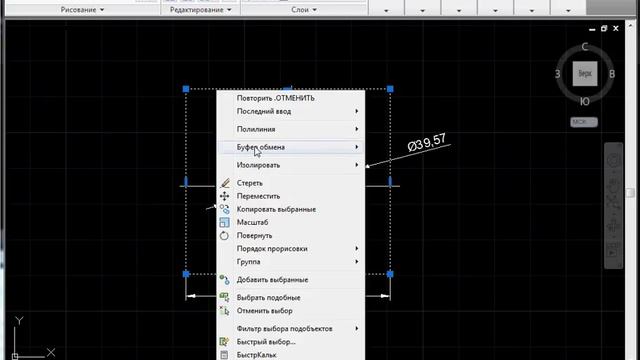Viewport: 640px width, 360px height.
Task: Click the ViewCube south marker Ю
Action: [x=584, y=102]
